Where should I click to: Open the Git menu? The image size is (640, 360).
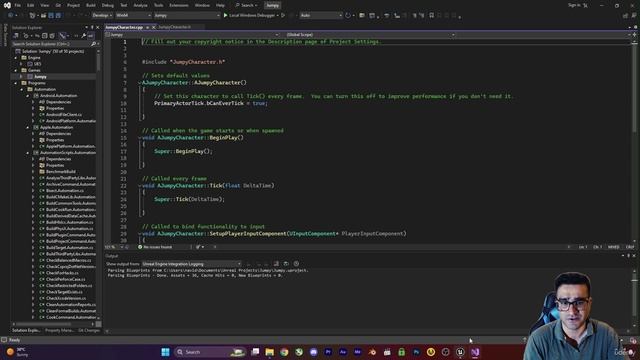(x=58, y=5)
